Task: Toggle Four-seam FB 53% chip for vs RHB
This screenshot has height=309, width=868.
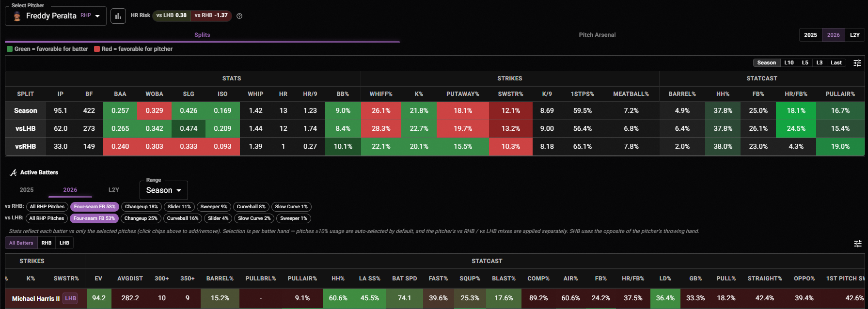Action: tap(95, 207)
